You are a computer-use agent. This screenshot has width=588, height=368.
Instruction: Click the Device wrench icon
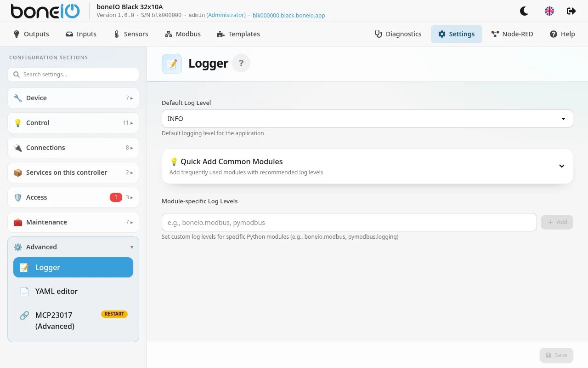[18, 98]
